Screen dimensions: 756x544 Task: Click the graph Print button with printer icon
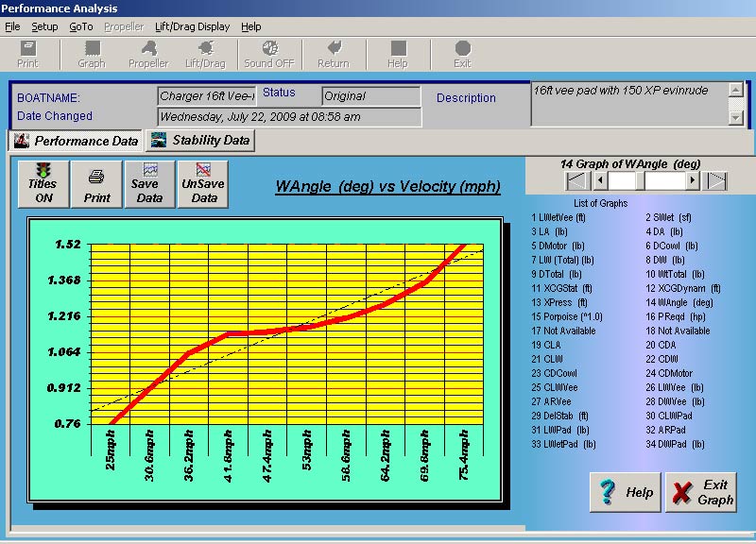point(96,184)
